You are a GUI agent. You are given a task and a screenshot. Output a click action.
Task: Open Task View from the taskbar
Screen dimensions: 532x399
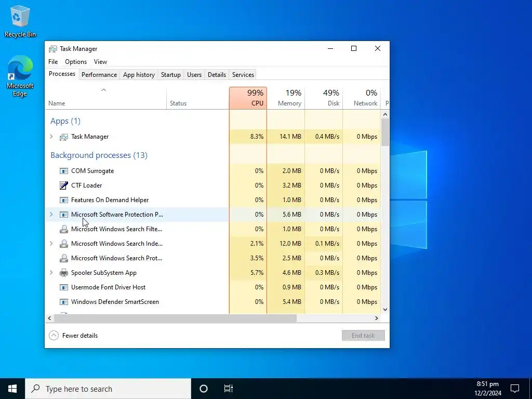229,389
